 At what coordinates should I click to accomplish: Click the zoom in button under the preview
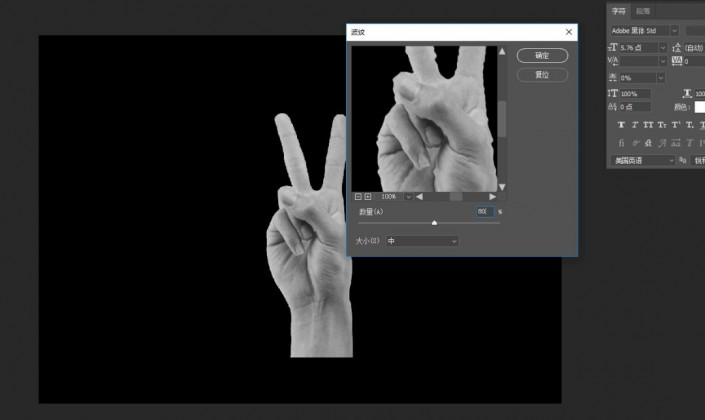[x=367, y=197]
